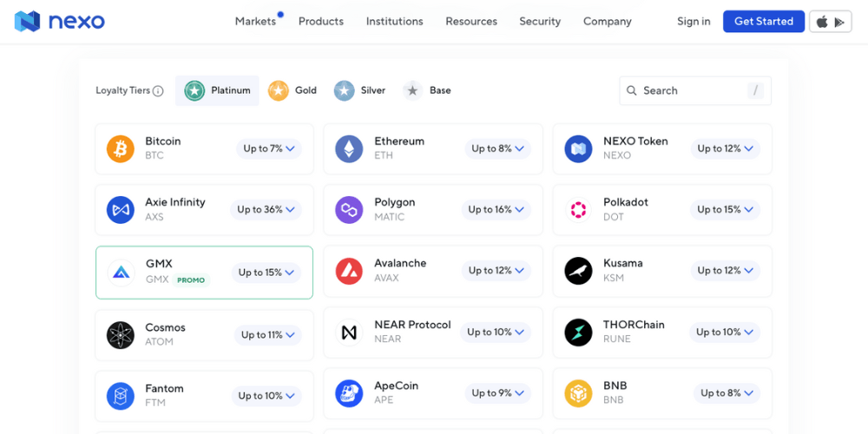Switch to the Gold loyalty tier

pyautogui.click(x=293, y=90)
